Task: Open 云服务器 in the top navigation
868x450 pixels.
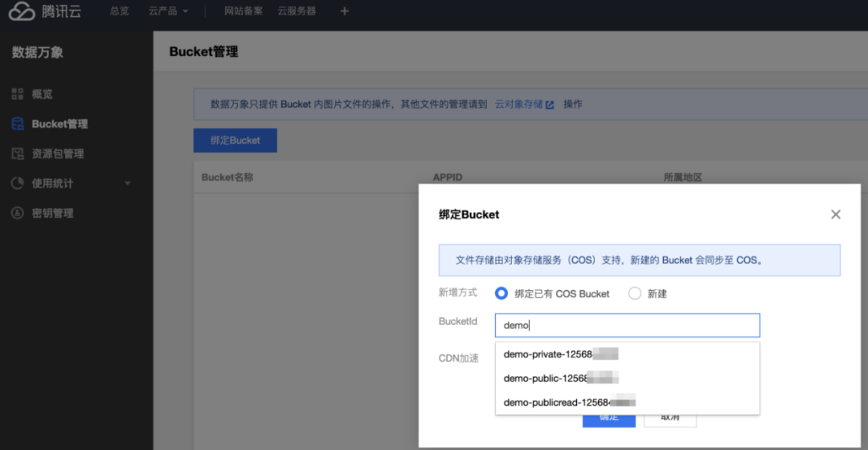Action: (x=297, y=11)
